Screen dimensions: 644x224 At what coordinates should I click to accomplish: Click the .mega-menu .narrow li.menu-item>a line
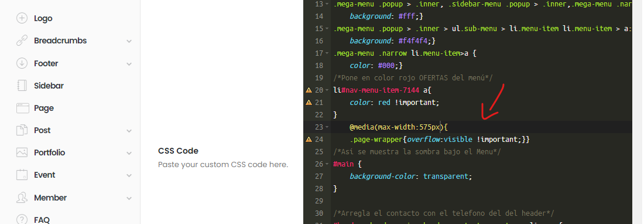click(x=405, y=53)
